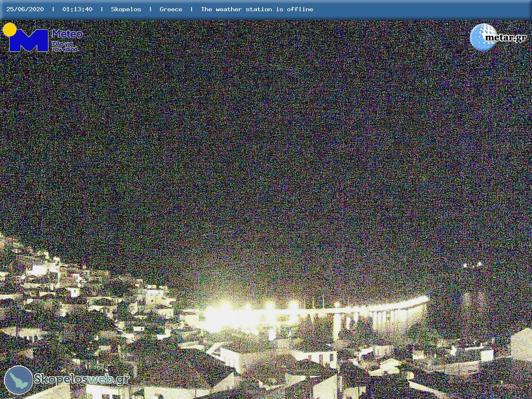Click the metar.gr globe logo
Viewport: 532px width, 399px height.
click(498, 37)
